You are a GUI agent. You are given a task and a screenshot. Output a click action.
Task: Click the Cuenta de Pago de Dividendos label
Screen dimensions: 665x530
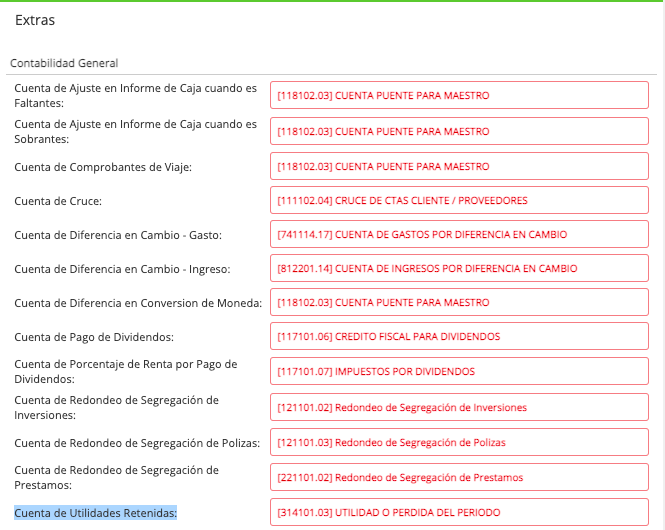point(94,337)
